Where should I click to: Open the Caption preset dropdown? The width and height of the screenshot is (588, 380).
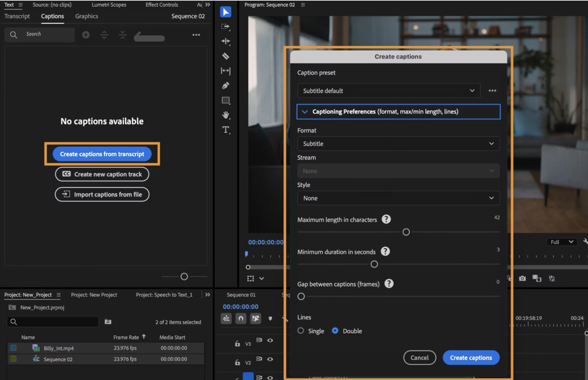coord(389,91)
